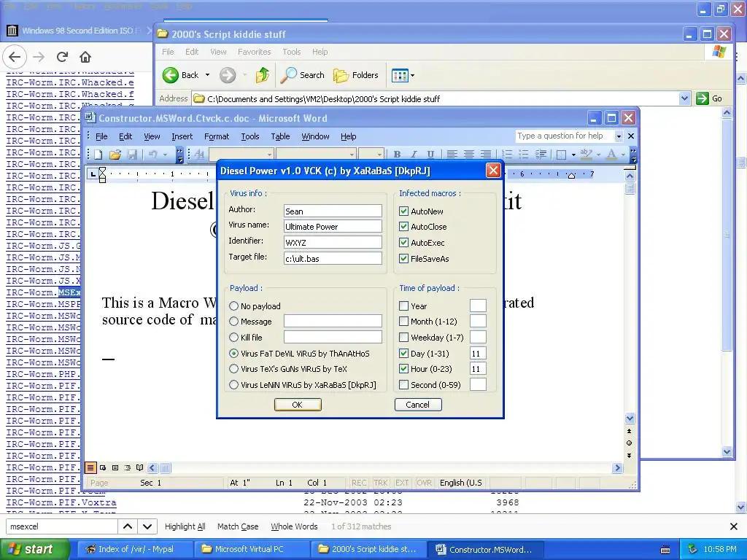Click the Up folder icon in Explorer
The width and height of the screenshot is (747, 560).
pyautogui.click(x=262, y=75)
